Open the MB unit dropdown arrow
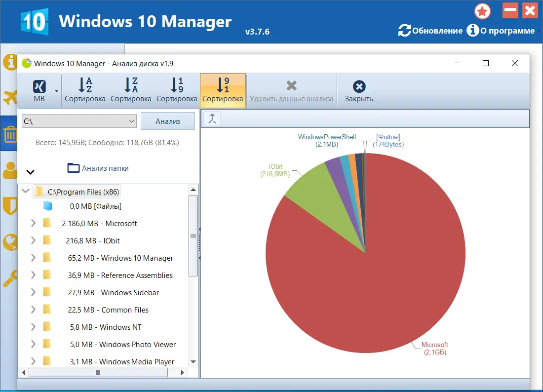The width and height of the screenshot is (543, 392). (x=56, y=91)
